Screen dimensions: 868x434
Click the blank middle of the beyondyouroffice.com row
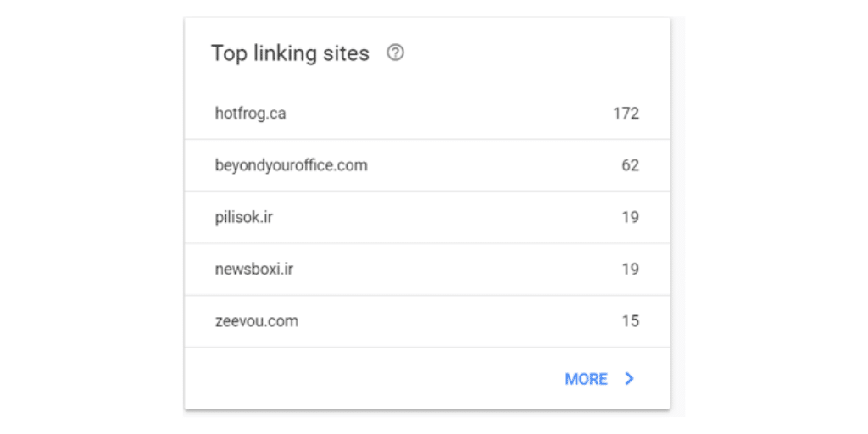click(x=492, y=165)
